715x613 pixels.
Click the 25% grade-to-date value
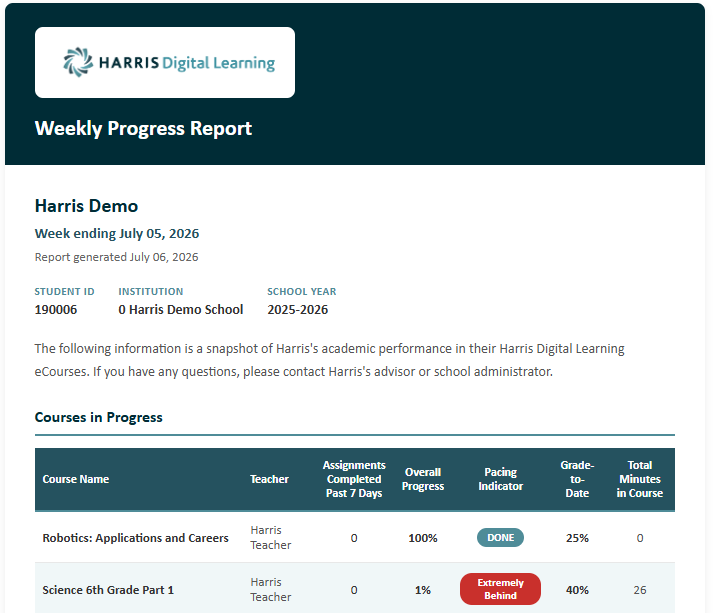577,538
